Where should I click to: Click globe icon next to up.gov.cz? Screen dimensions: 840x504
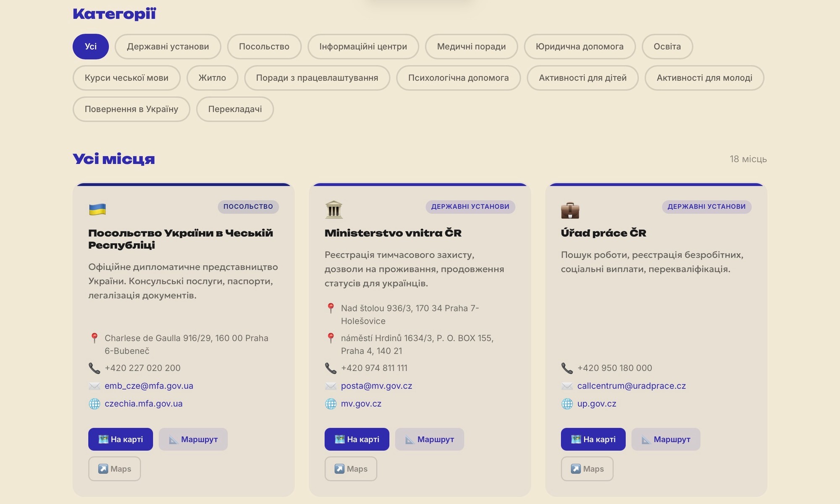[x=567, y=404]
